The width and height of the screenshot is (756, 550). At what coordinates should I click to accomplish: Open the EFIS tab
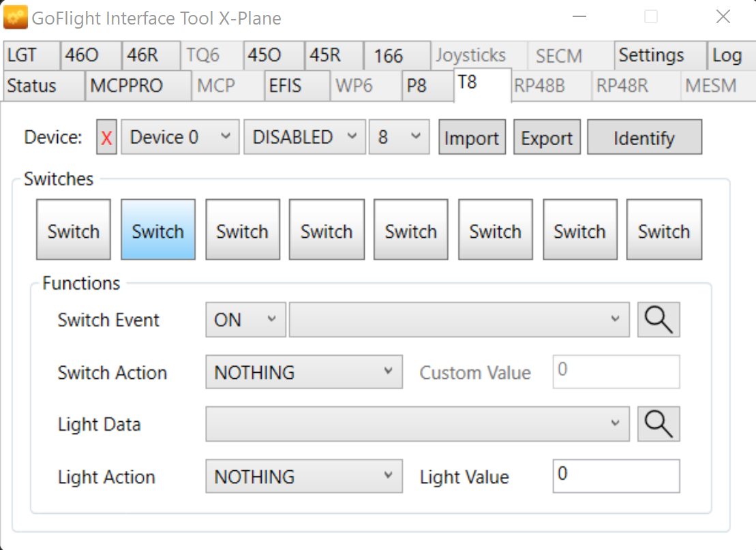click(297, 86)
